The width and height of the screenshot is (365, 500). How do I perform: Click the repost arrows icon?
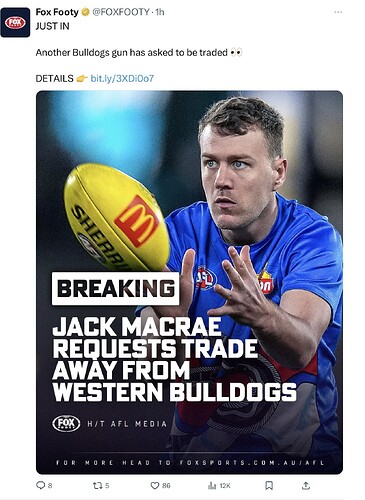[x=97, y=485]
